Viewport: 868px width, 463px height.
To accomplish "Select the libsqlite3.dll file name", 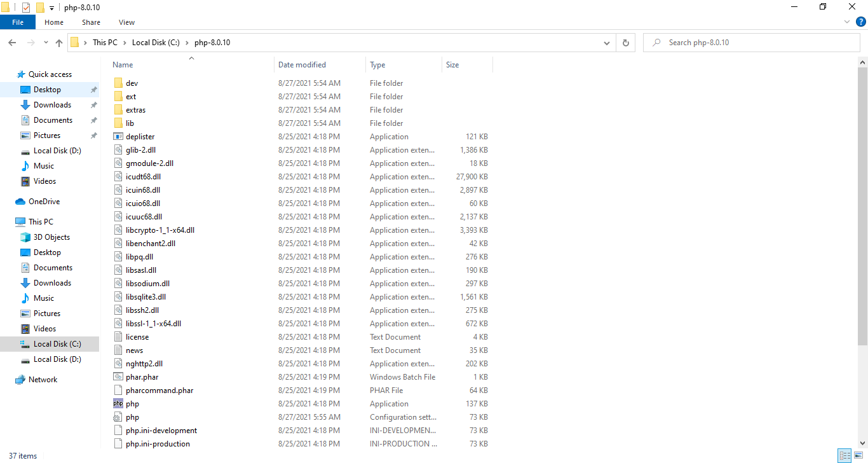I will point(146,297).
